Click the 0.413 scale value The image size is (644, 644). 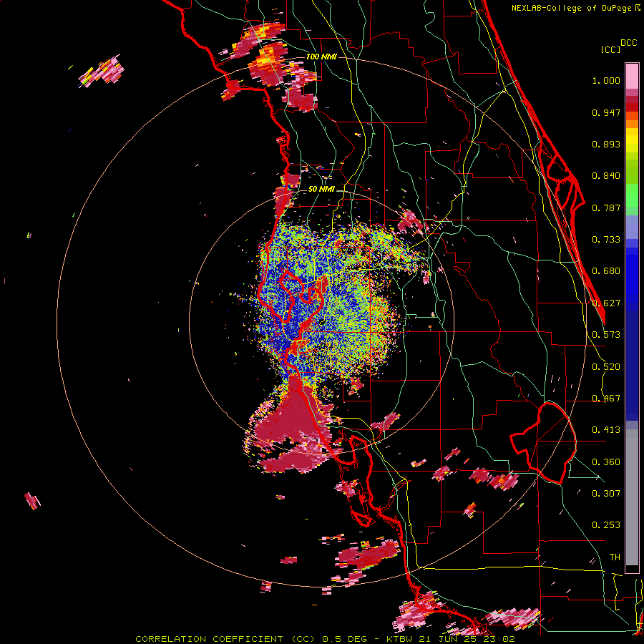click(606, 430)
